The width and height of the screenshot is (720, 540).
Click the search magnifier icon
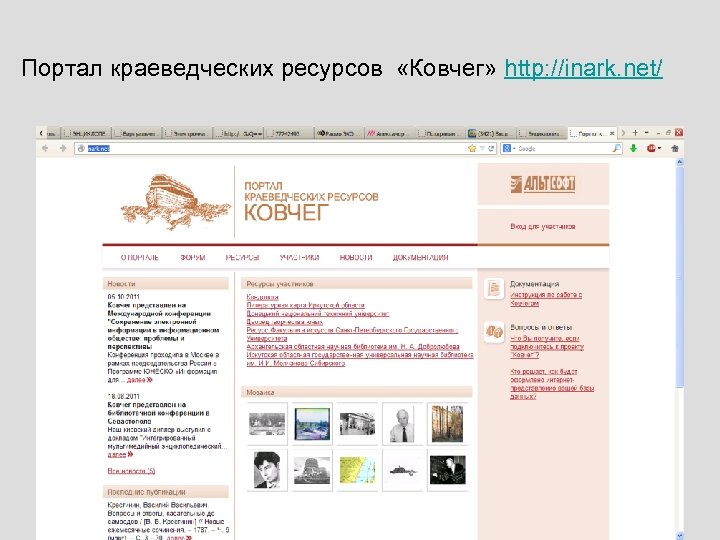pos(617,148)
